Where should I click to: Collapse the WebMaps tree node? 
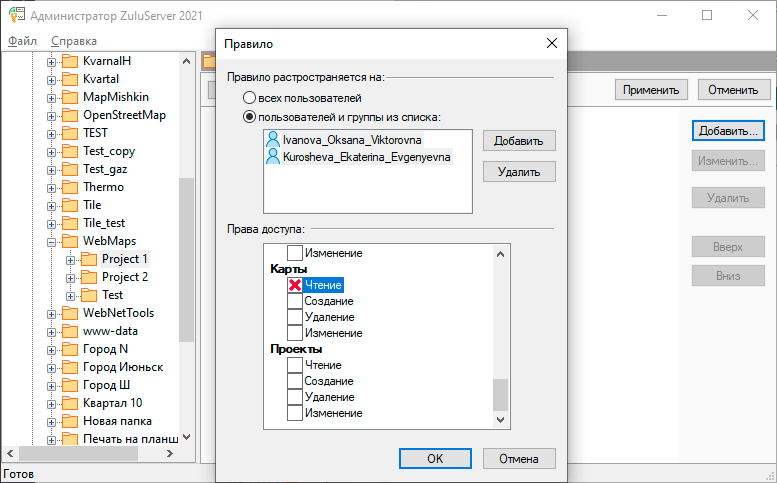52,241
